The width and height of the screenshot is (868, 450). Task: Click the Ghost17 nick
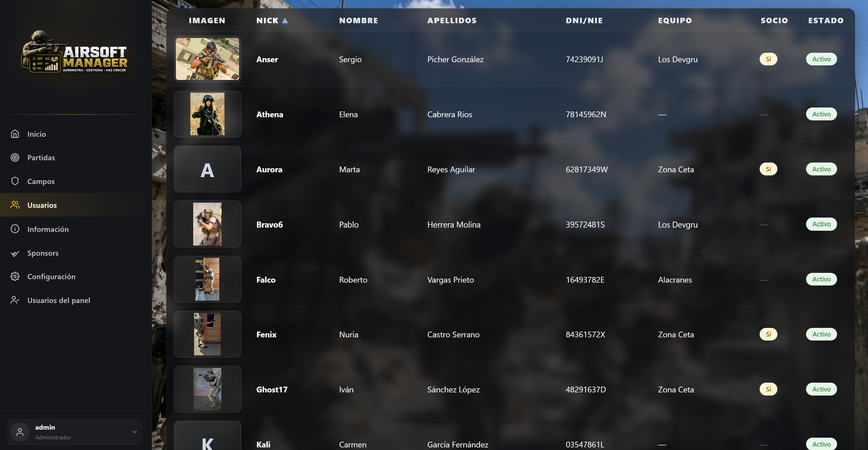[x=271, y=389]
